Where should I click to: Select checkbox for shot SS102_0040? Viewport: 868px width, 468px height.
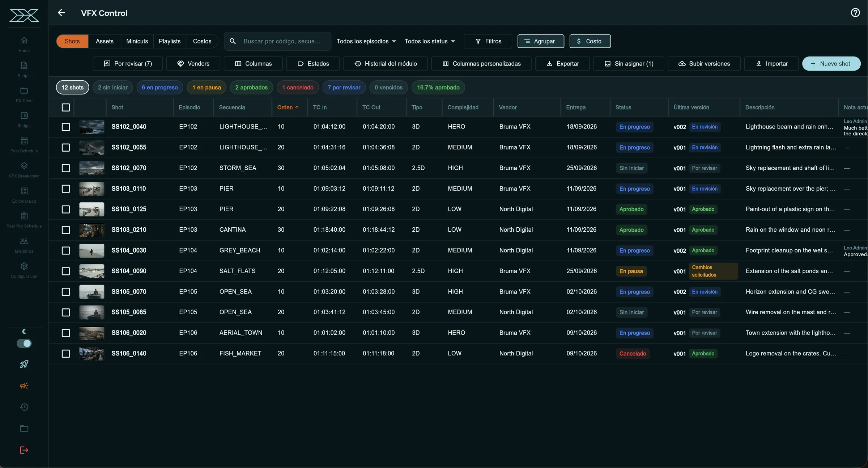coord(66,127)
